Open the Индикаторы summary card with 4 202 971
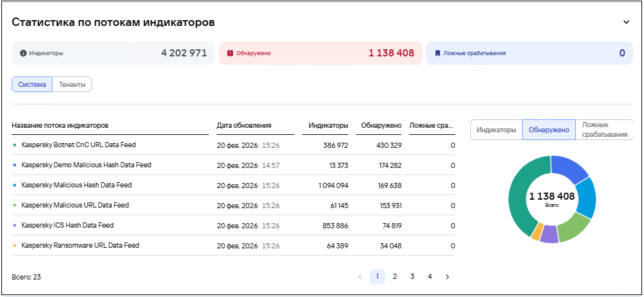 (x=113, y=53)
